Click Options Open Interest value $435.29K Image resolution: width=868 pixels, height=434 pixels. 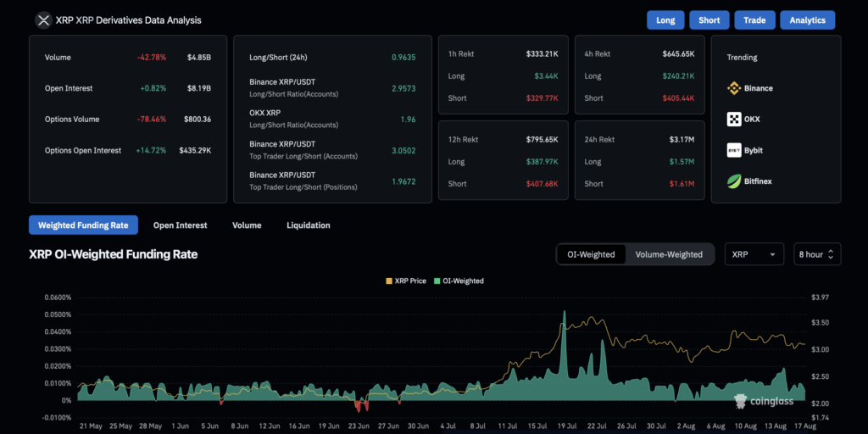(x=195, y=150)
